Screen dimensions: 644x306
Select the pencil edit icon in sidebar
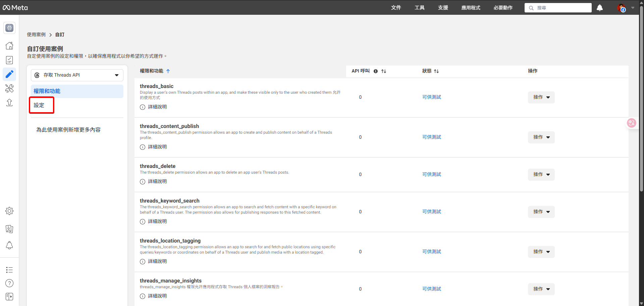[x=9, y=74]
